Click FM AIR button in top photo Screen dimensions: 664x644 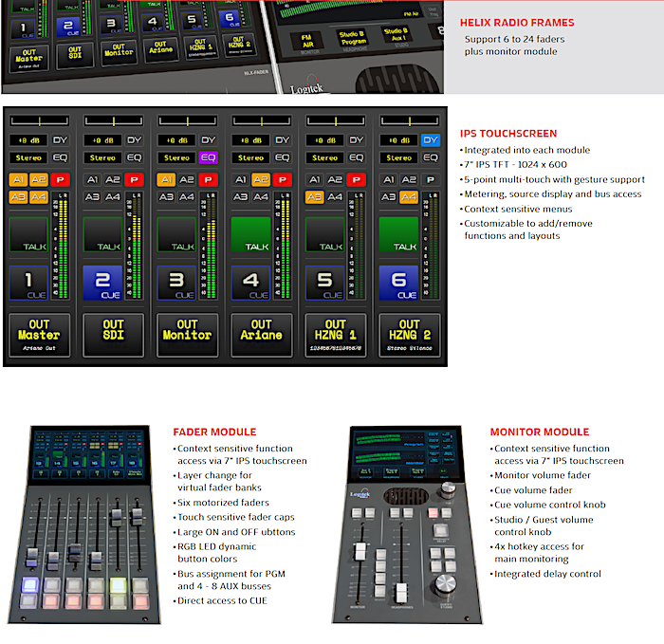[x=308, y=41]
